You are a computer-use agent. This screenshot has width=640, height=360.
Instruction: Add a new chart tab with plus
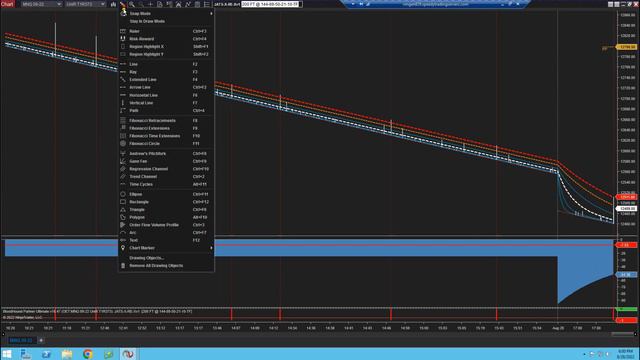point(41,340)
